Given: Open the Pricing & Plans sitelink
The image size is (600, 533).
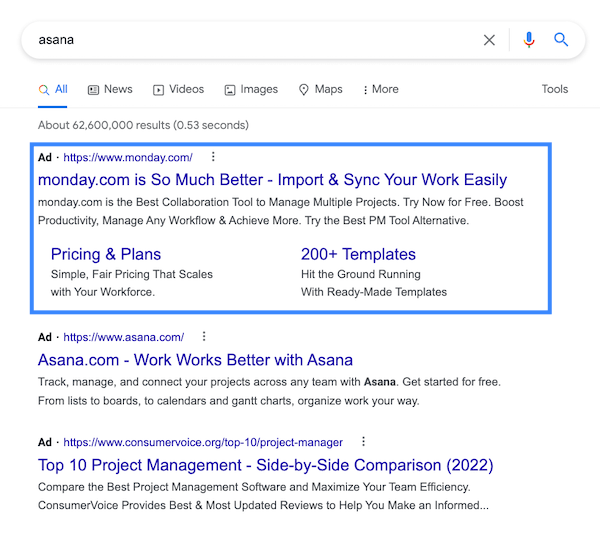Looking at the screenshot, I should point(106,254).
